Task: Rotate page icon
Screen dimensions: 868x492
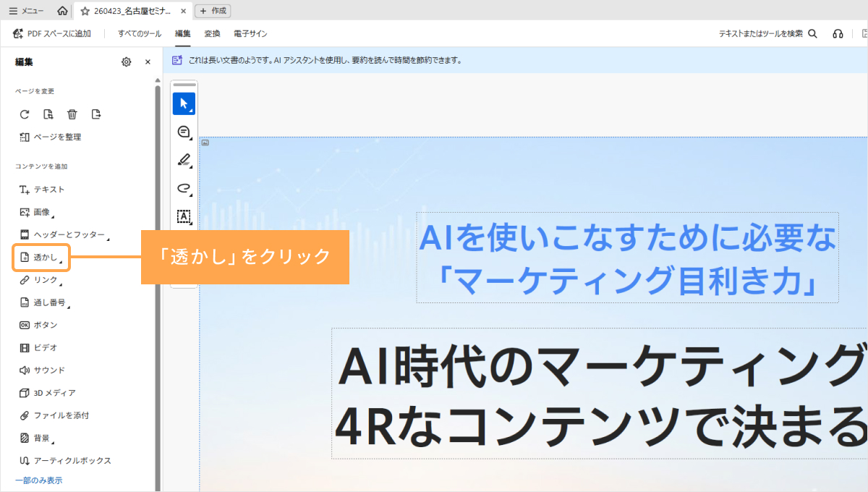Action: [25, 114]
